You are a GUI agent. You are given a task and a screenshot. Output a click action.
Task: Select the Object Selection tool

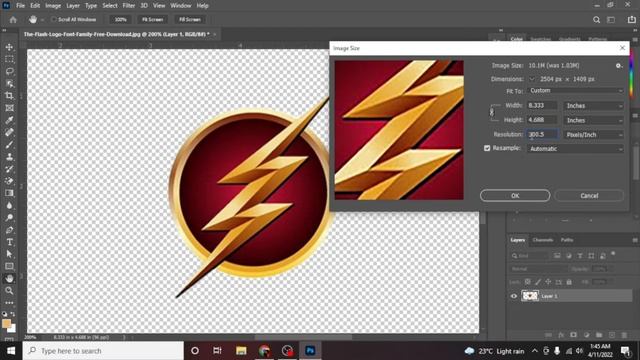(9, 84)
